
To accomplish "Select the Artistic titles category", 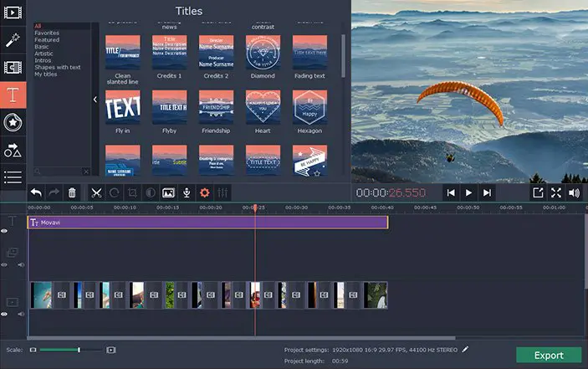I will coord(44,54).
